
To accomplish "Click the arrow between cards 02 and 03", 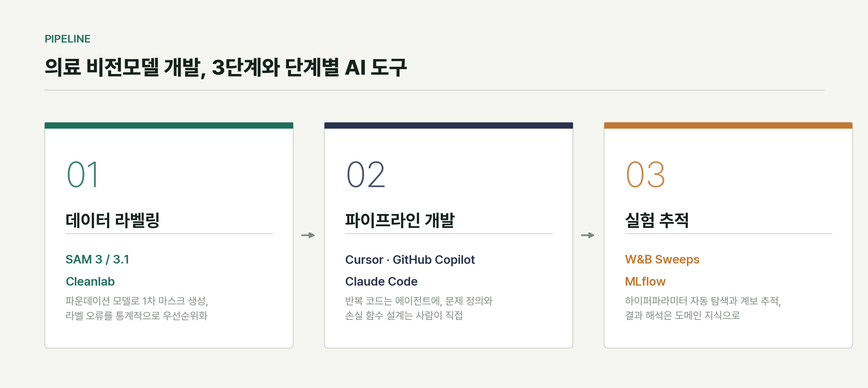I will (588, 235).
